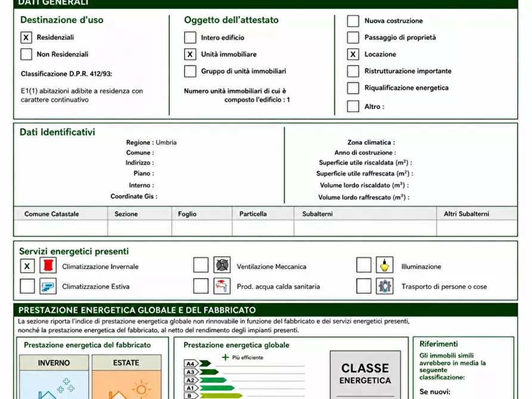Check the Altro checkbox
Image resolution: width=532 pixels, height=399 pixels.
[x=353, y=106]
